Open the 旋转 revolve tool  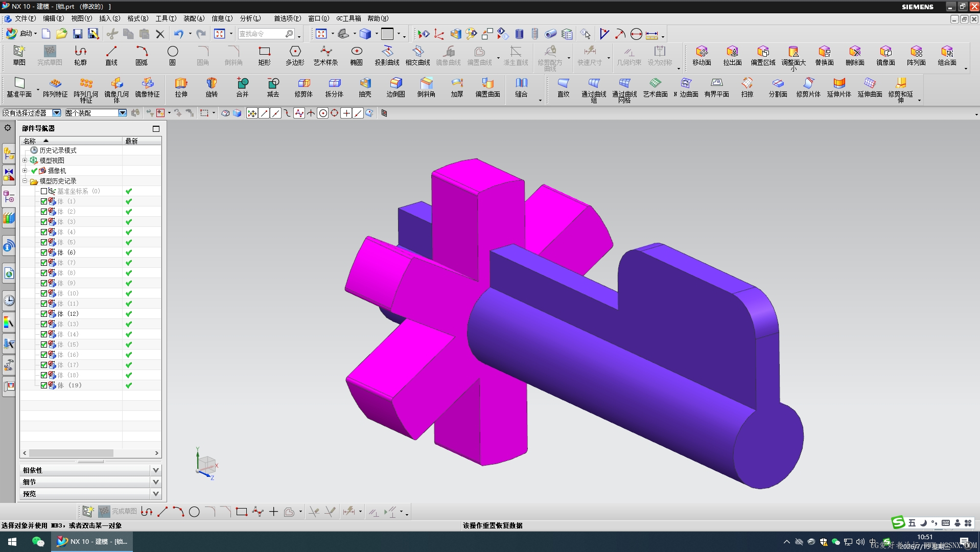click(212, 87)
